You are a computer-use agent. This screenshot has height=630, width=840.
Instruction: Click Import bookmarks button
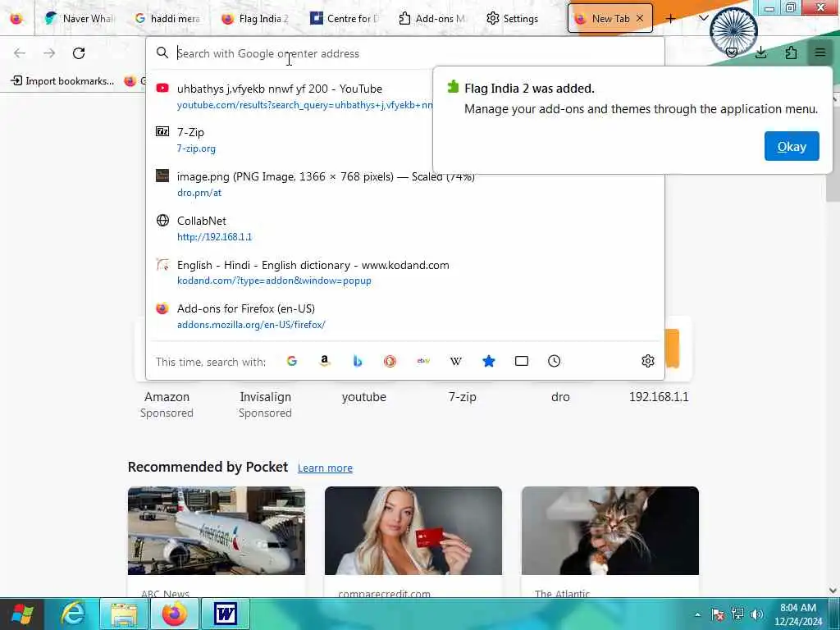click(x=62, y=81)
